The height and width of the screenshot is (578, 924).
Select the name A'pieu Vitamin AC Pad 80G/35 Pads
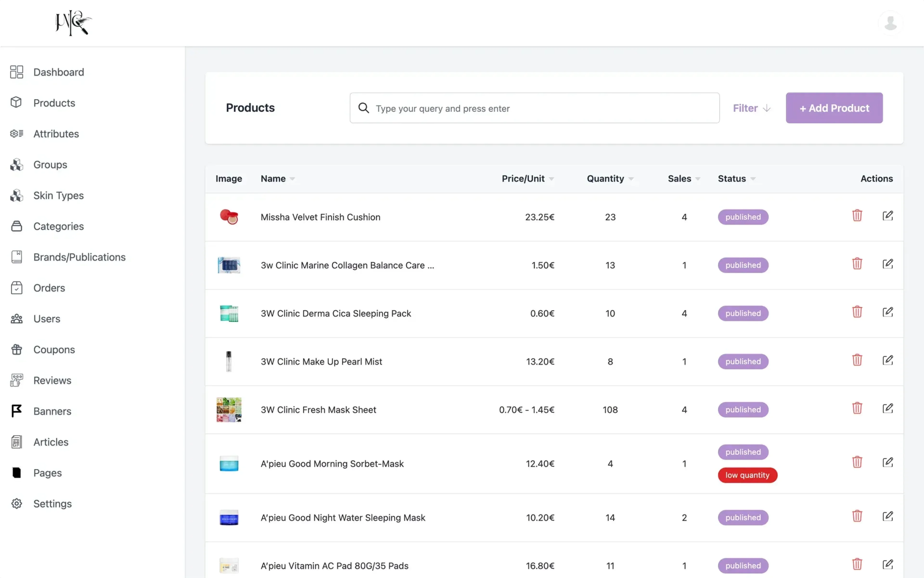[334, 566]
